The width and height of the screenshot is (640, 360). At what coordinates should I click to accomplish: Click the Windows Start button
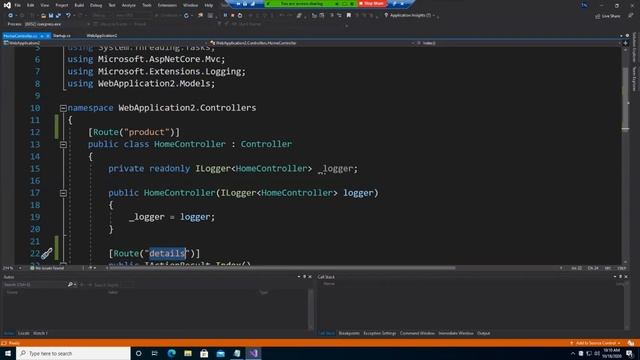pyautogui.click(x=8, y=353)
